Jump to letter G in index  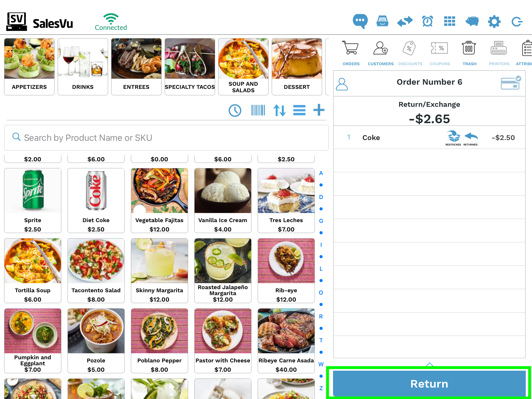tap(321, 221)
